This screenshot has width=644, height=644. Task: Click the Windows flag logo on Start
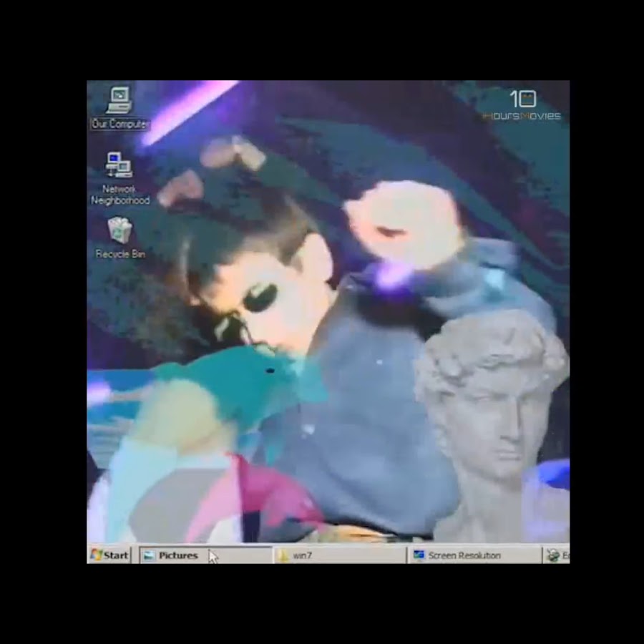[96, 555]
